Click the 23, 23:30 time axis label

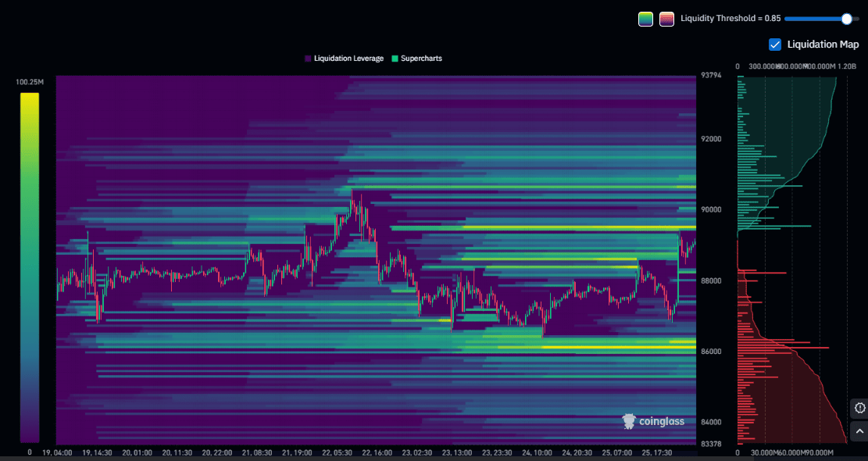[x=497, y=452]
